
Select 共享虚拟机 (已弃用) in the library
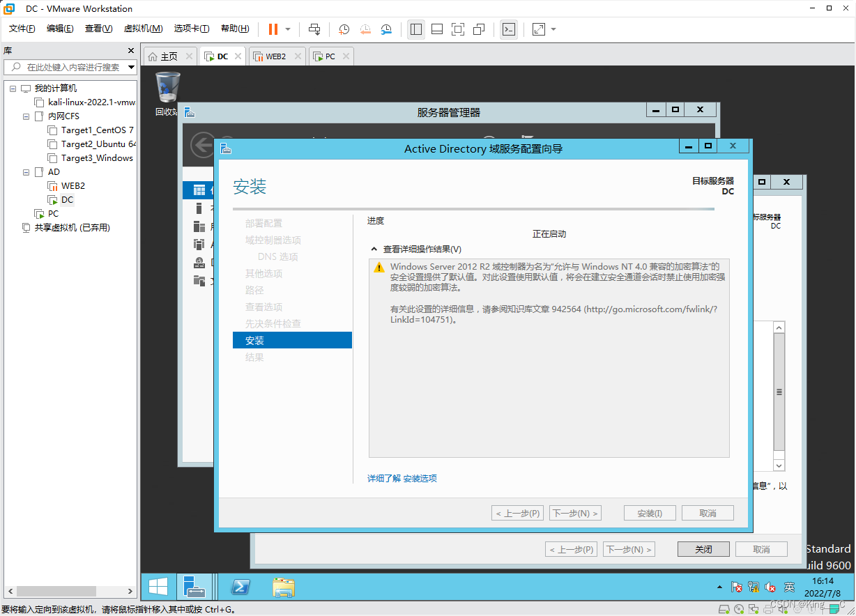click(x=66, y=228)
